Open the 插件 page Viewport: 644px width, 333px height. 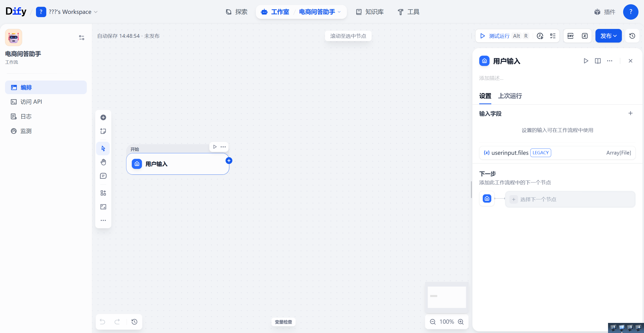[605, 12]
